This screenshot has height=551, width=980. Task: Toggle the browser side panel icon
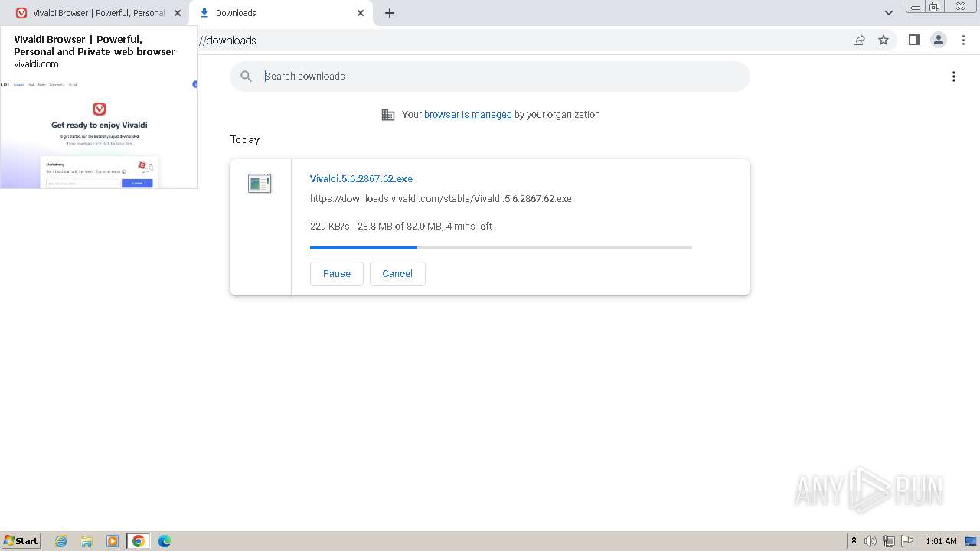(x=913, y=40)
